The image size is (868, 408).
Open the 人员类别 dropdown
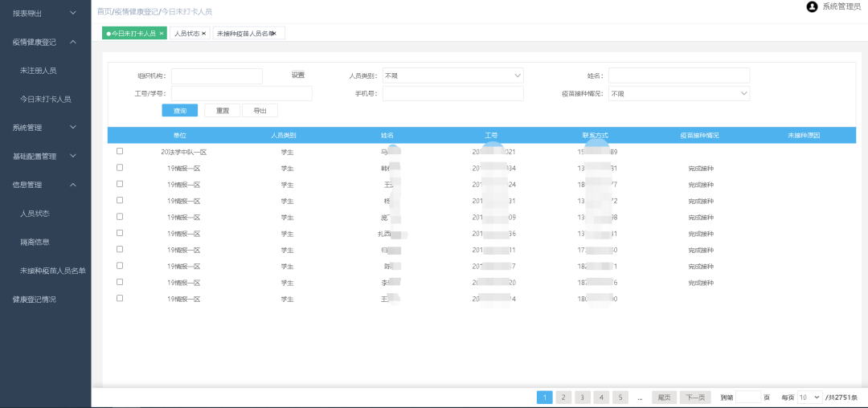click(452, 75)
